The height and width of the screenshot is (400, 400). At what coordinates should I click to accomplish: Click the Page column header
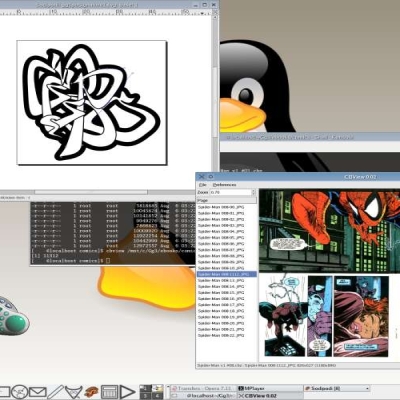coord(227,200)
